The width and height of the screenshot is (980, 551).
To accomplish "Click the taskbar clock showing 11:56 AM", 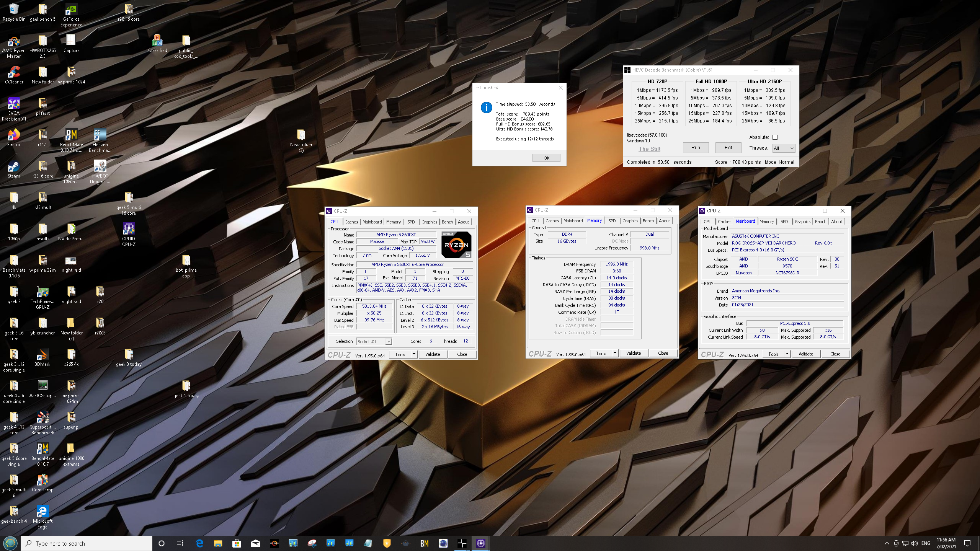I will pos(946,543).
